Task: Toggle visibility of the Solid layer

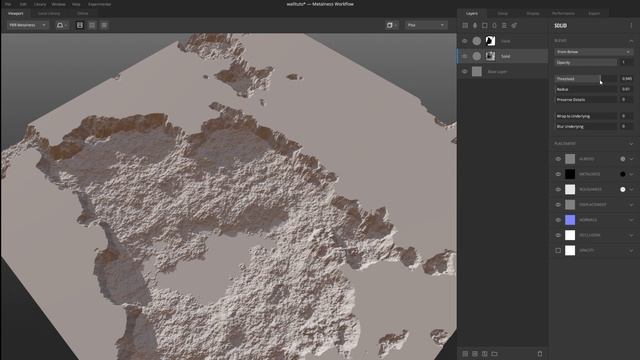Action: click(464, 56)
